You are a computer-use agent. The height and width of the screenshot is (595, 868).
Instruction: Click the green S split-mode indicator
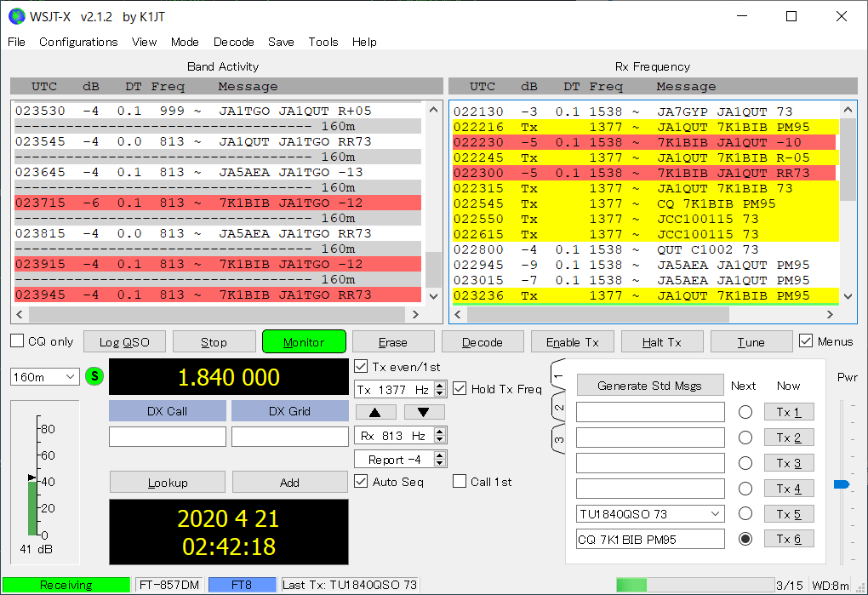[94, 377]
